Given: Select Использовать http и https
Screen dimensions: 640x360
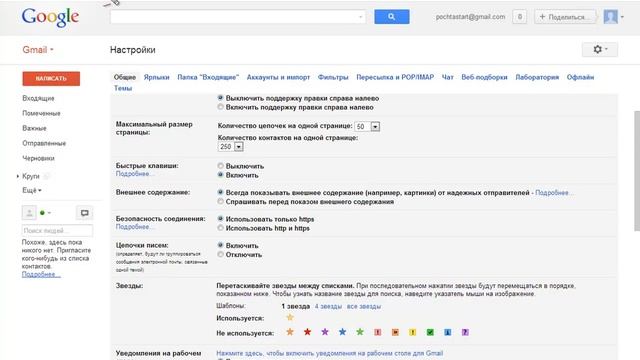Looking at the screenshot, I should (x=220, y=228).
